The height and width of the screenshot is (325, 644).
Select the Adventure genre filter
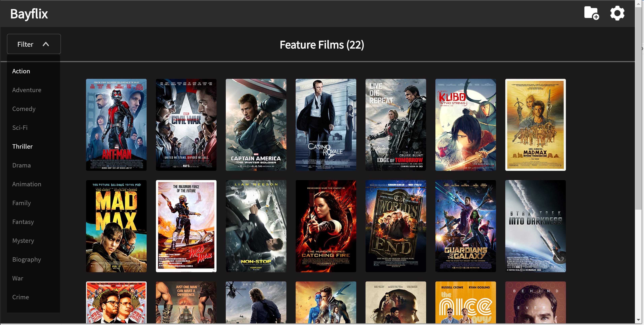point(27,90)
